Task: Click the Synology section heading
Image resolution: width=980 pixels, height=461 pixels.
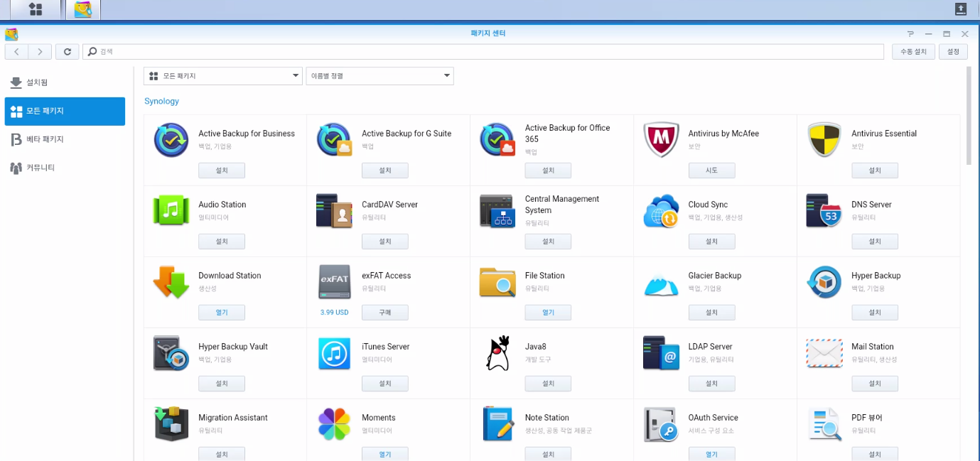Action: coord(162,101)
